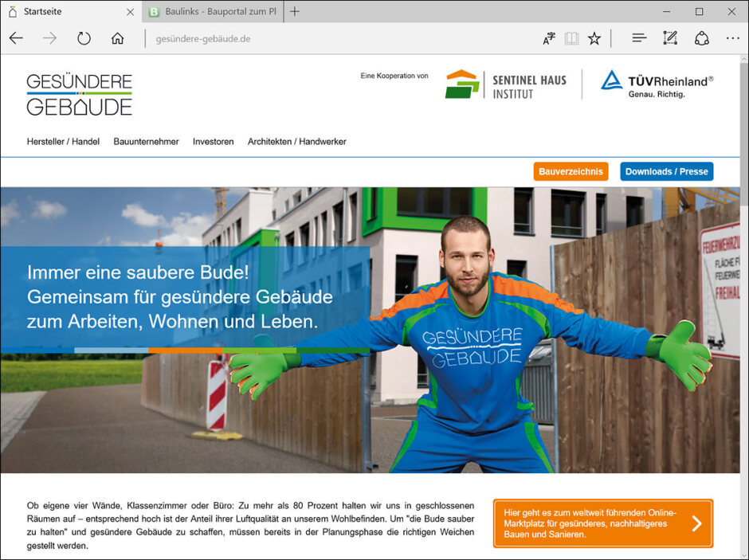Viewport: 749px width, 560px height.
Task: Click the 'Eine Kooperation von' text
Action: click(394, 76)
